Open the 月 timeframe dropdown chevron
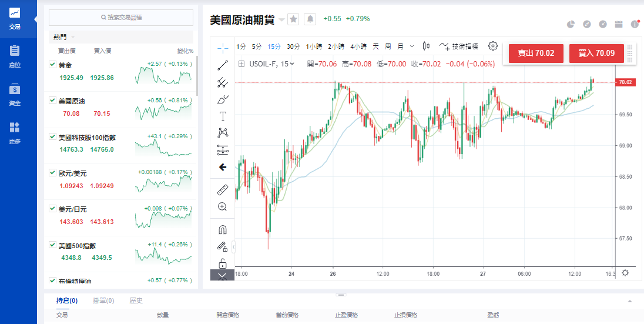Viewport: 644px width, 324px height. pyautogui.click(x=411, y=46)
